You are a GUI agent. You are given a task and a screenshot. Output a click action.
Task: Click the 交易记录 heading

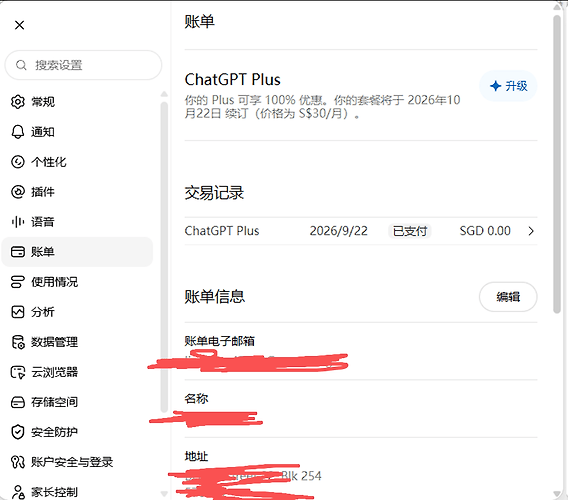[214, 193]
